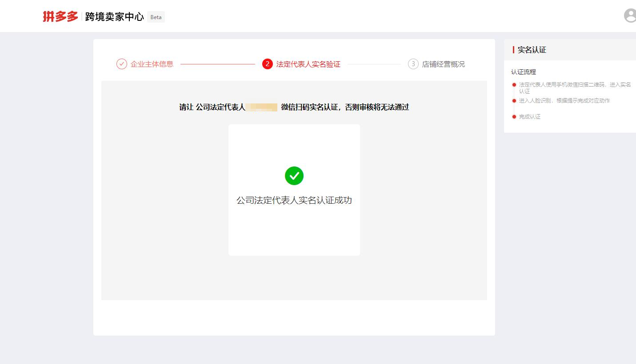Select the completed 企业主体信息 check icon
Viewport: 636px width, 364px height.
pos(122,64)
